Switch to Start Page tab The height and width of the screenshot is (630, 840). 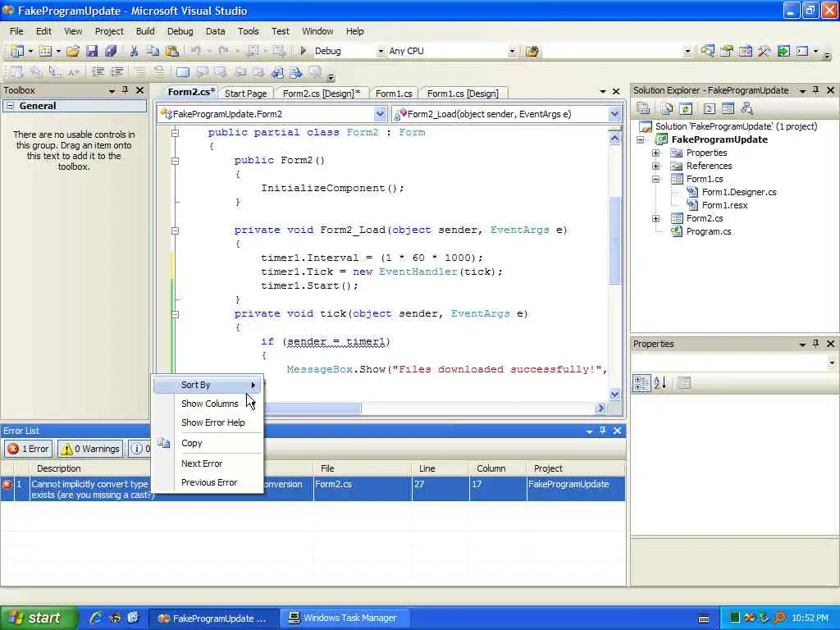click(x=246, y=94)
